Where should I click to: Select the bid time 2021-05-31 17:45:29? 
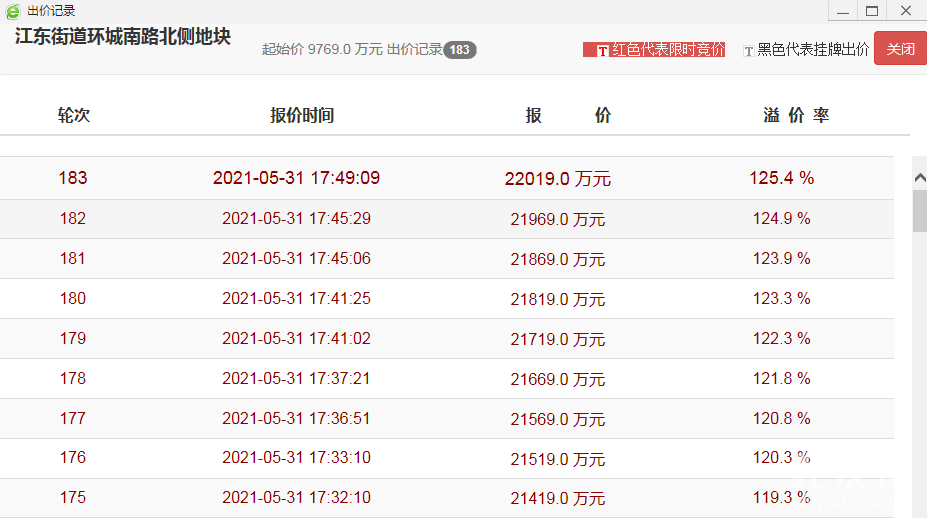pos(296,218)
